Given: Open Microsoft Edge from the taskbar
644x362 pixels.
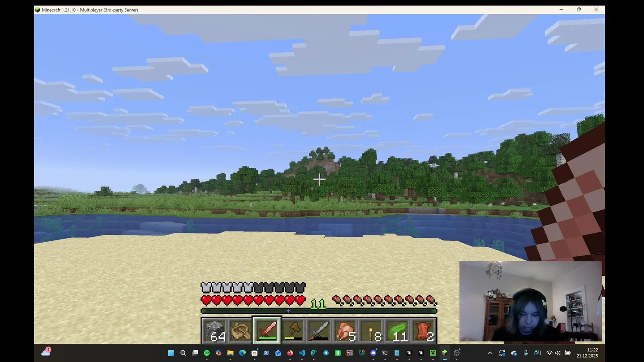Looking at the screenshot, I should pyautogui.click(x=243, y=353).
